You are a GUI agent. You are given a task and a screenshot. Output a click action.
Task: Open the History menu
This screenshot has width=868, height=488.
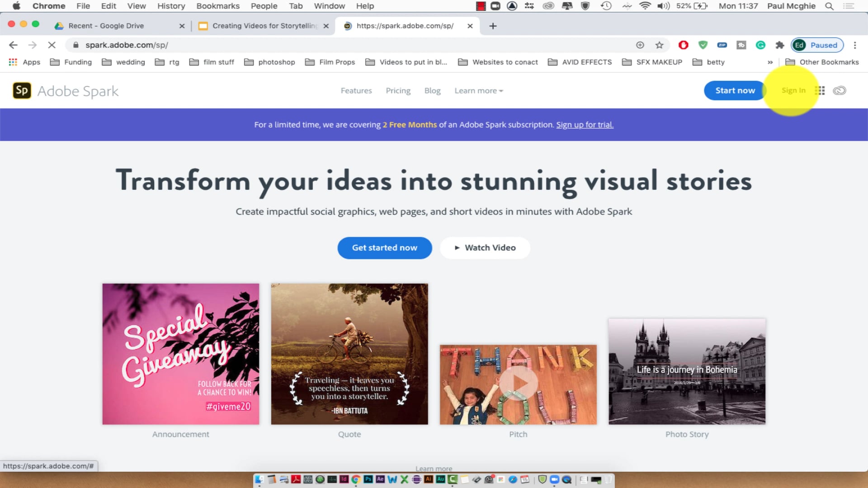click(170, 6)
